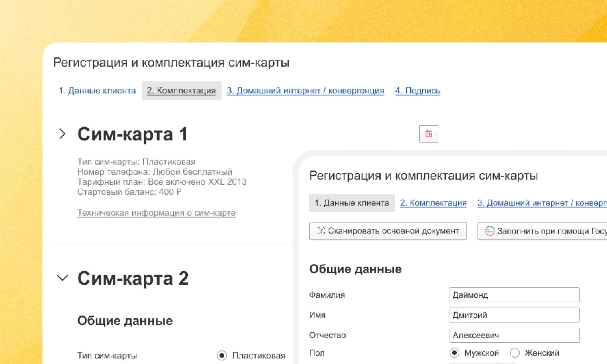The width and height of the screenshot is (607, 364).
Task: Select tab 1. Данные клиента in front window
Action: point(352,203)
